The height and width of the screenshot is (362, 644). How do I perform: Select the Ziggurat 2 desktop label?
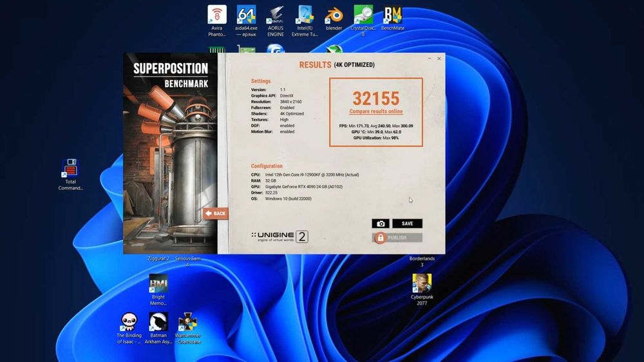click(158, 258)
